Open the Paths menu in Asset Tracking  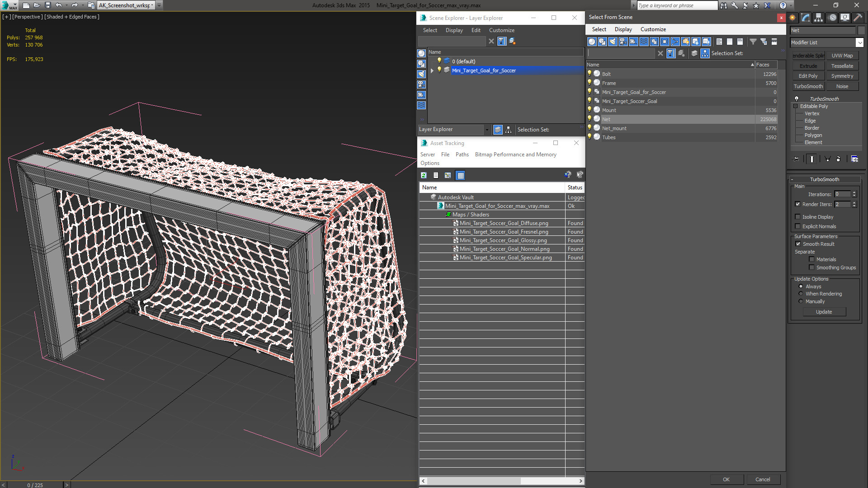(x=462, y=155)
